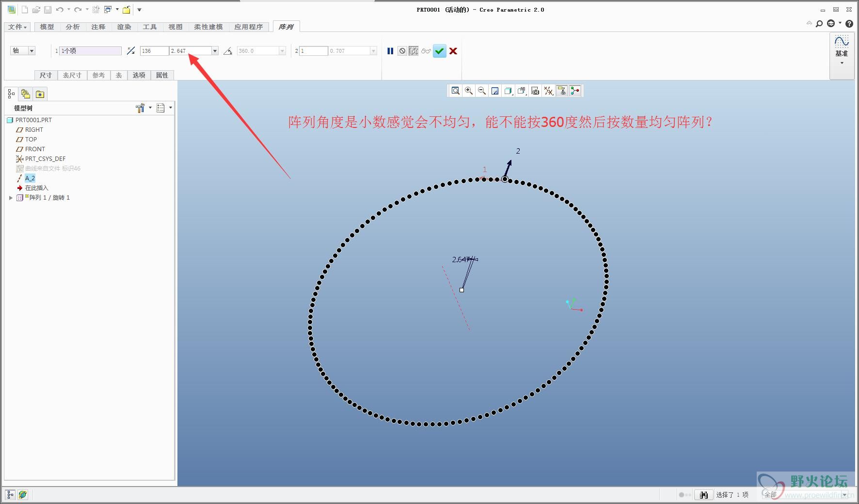Click the member count field showing 136
Screen dimensions: 859x504
point(154,51)
